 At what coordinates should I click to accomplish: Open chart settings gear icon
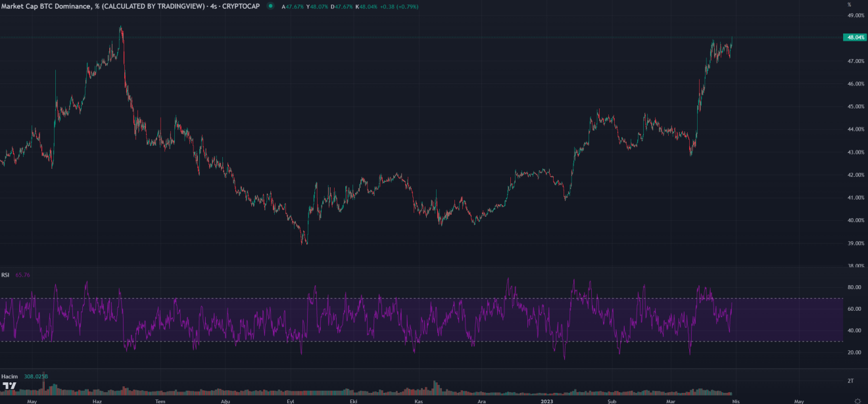857,400
